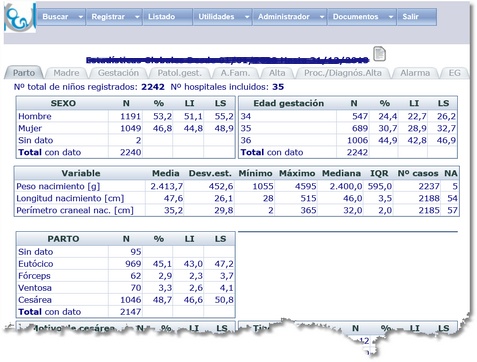Click the Cesárea count 1046
477x362 pixels.
coord(130,300)
